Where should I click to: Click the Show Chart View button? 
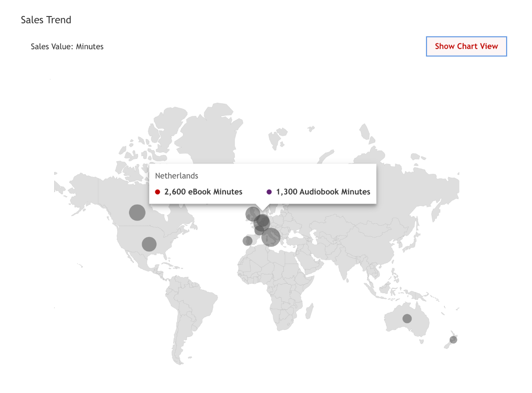coord(466,46)
